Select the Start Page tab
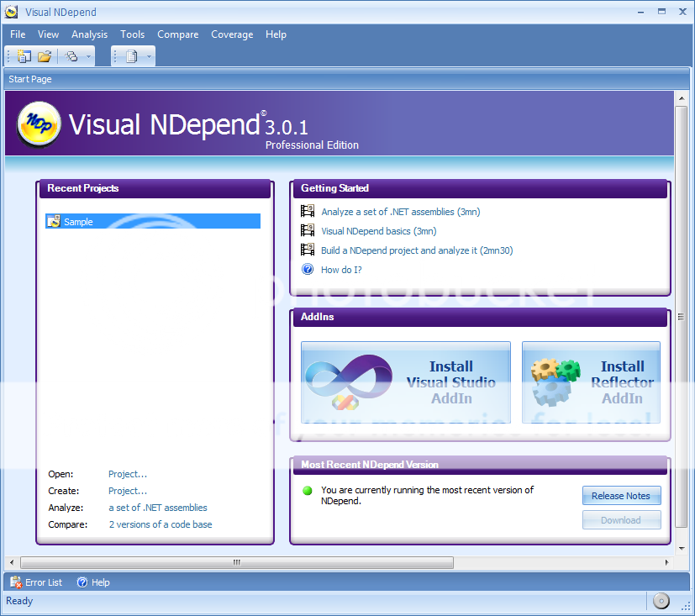Image resolution: width=695 pixels, height=616 pixels. pyautogui.click(x=30, y=79)
